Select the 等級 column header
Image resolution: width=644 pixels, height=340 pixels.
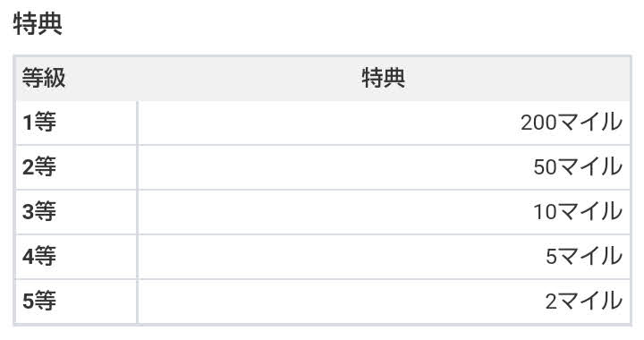[44, 78]
